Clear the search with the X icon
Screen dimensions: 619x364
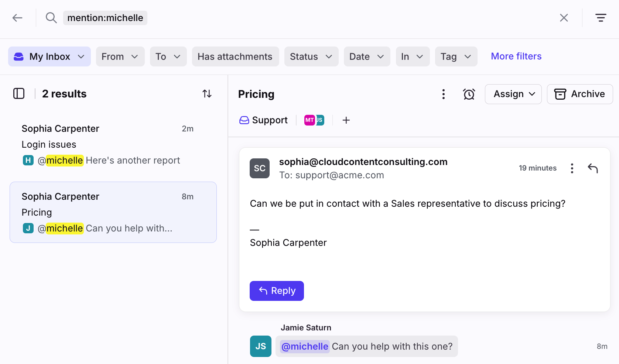tap(564, 18)
